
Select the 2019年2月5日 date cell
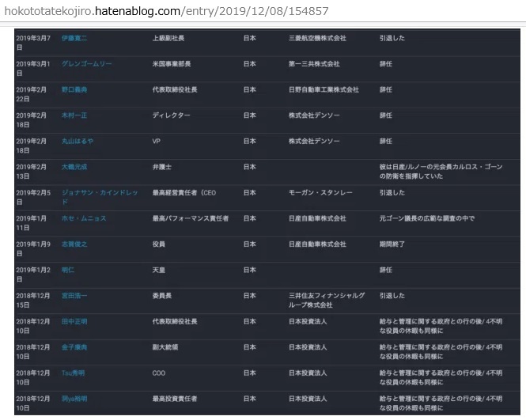(33, 198)
